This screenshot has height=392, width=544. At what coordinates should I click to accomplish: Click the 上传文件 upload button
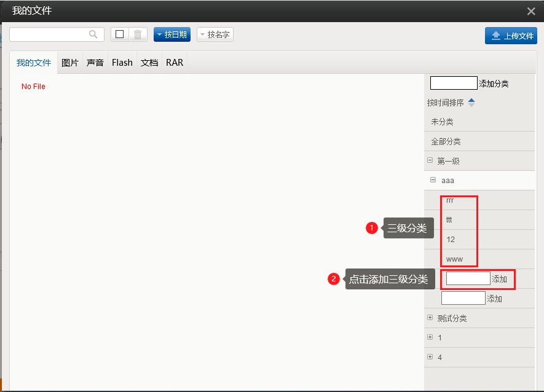tap(511, 36)
